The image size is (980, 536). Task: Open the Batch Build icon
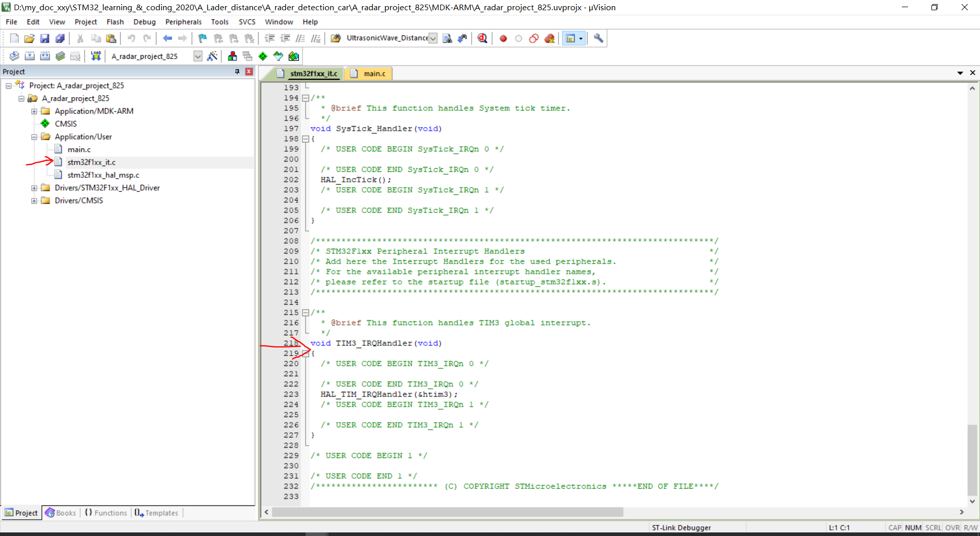(x=60, y=56)
